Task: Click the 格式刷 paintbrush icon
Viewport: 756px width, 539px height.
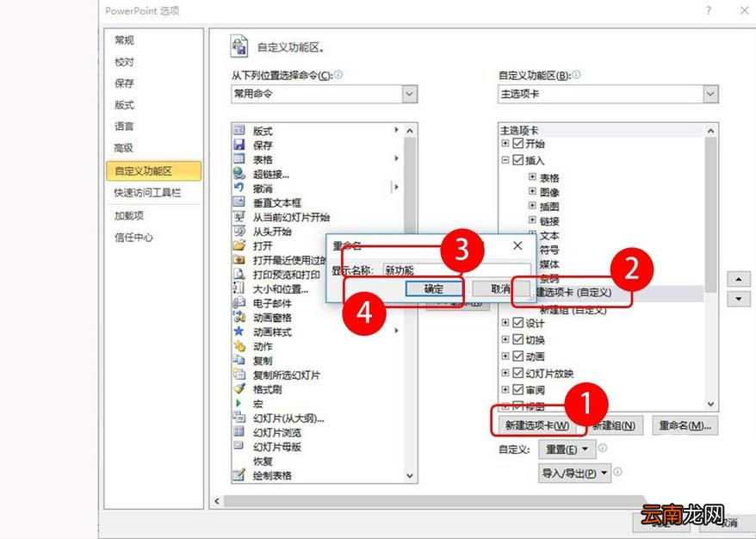Action: coord(239,388)
